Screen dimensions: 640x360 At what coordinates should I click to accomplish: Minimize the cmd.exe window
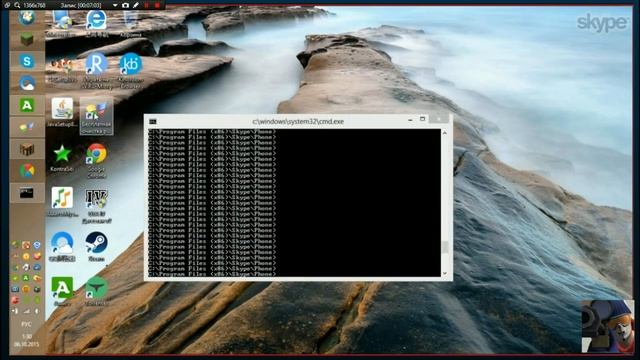410,120
